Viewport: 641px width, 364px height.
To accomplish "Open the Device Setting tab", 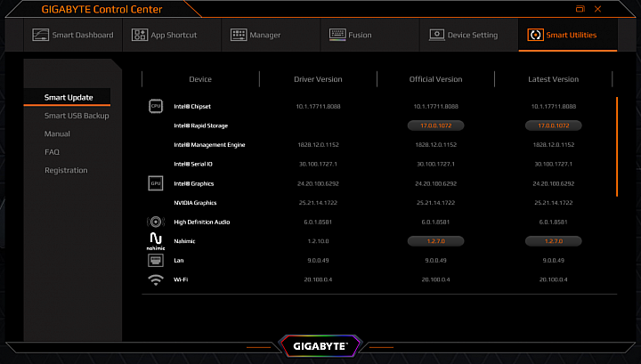I will pyautogui.click(x=469, y=35).
